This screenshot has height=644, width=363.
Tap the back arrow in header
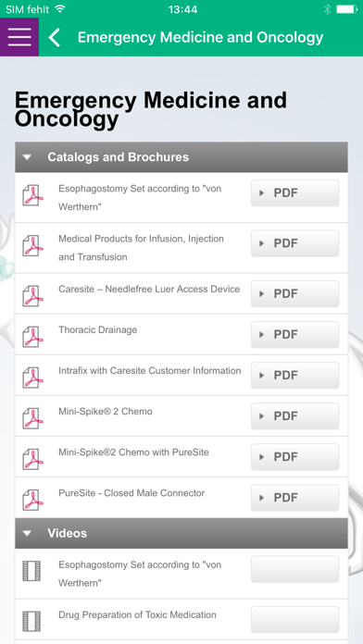click(x=55, y=37)
